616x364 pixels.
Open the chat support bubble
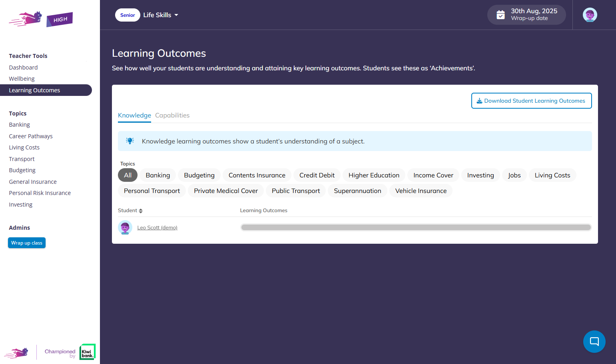point(594,342)
